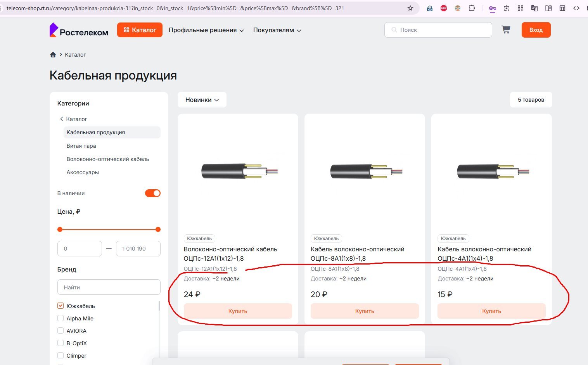Expand the 'Профильные решения' menu

pos(206,30)
